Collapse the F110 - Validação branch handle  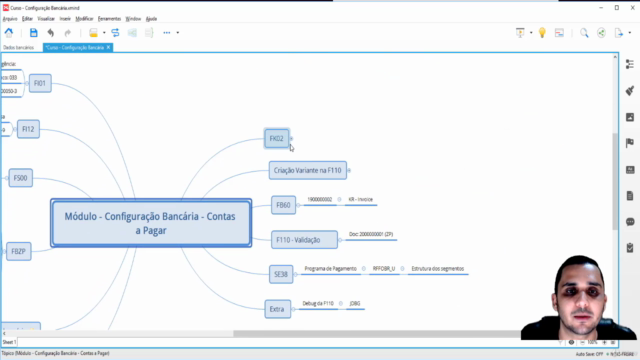[x=340, y=240]
